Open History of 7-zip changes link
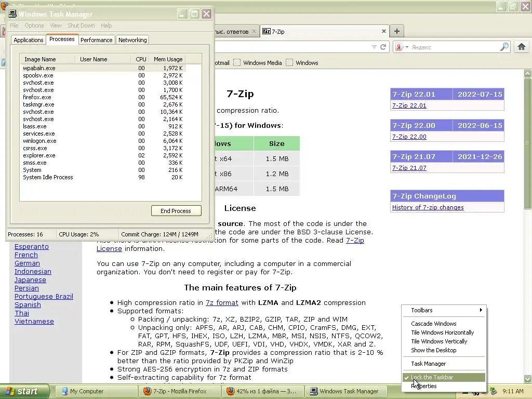 tap(428, 207)
